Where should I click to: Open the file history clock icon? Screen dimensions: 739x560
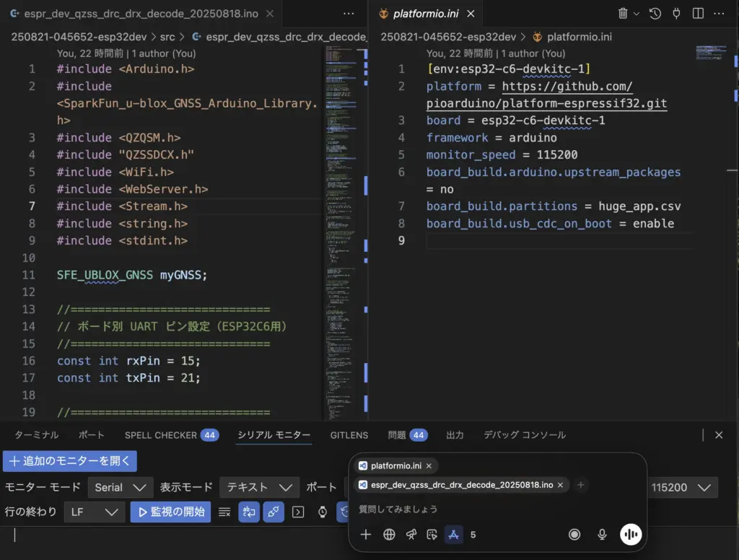click(x=655, y=13)
